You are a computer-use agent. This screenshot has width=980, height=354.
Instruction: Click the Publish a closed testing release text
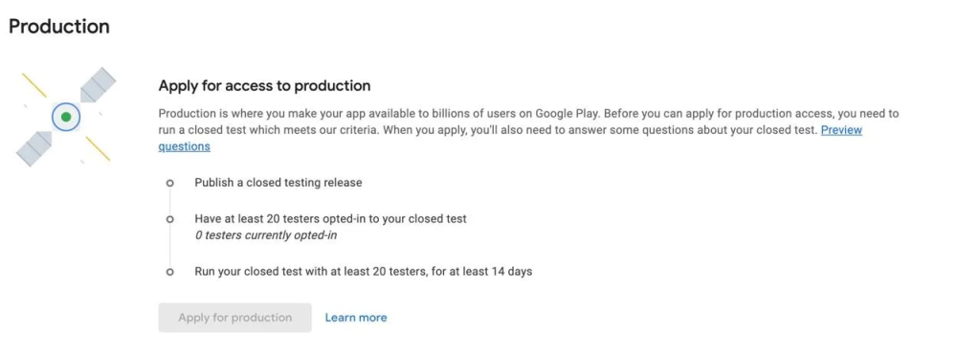click(x=278, y=183)
